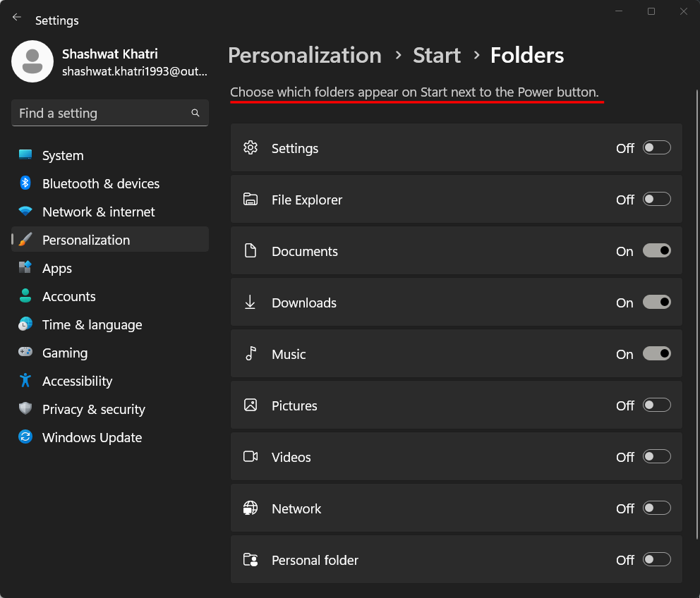This screenshot has width=700, height=598.
Task: Enable the Settings folder toggle
Action: tap(656, 147)
